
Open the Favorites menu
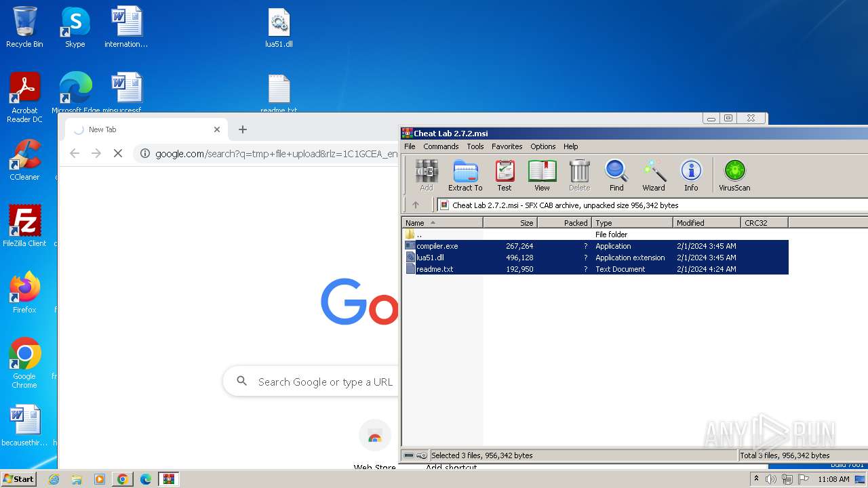pos(507,146)
